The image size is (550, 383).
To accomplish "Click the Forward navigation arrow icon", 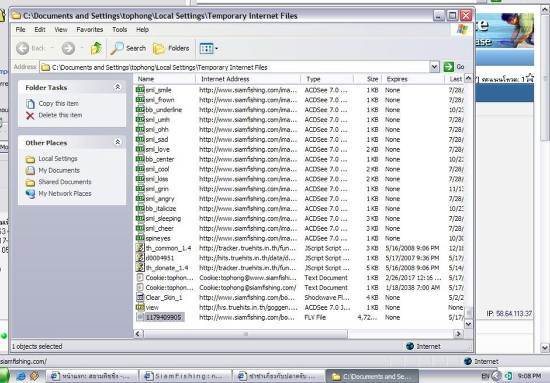I will (x=68, y=48).
